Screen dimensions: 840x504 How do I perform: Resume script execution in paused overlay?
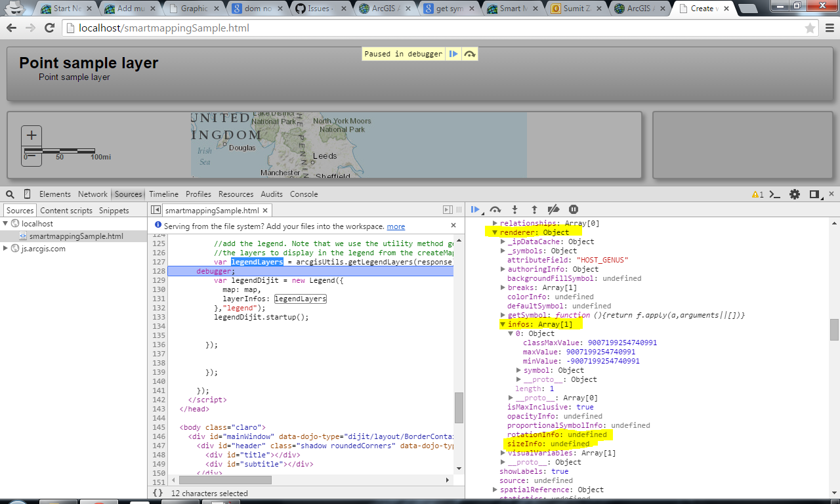453,54
